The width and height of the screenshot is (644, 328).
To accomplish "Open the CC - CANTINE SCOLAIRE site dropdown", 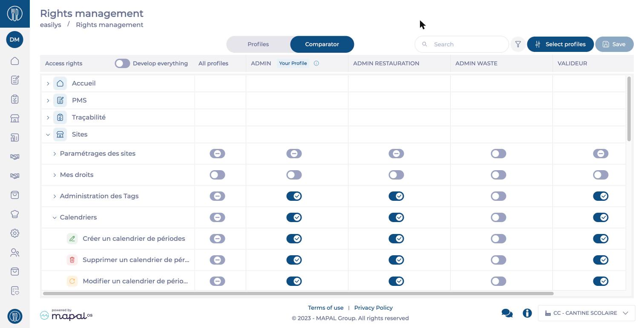I will tap(586, 313).
